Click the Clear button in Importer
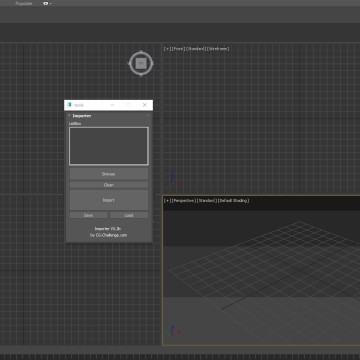 coord(109,185)
